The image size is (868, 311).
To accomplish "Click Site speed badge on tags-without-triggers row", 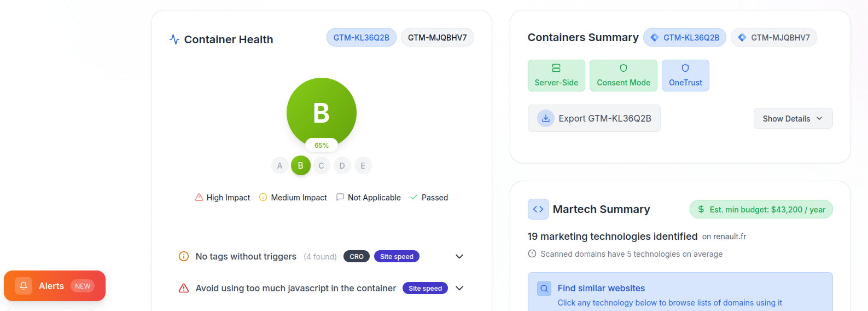I will tap(397, 256).
